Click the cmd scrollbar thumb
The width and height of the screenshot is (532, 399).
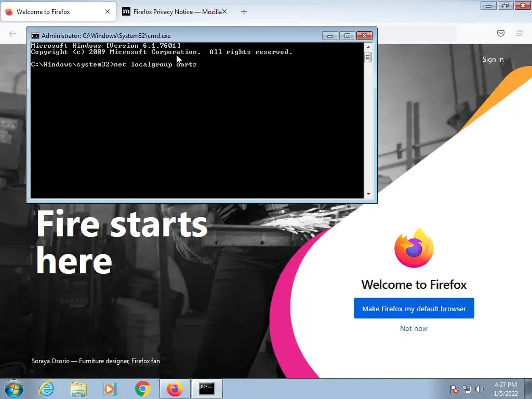(x=368, y=57)
